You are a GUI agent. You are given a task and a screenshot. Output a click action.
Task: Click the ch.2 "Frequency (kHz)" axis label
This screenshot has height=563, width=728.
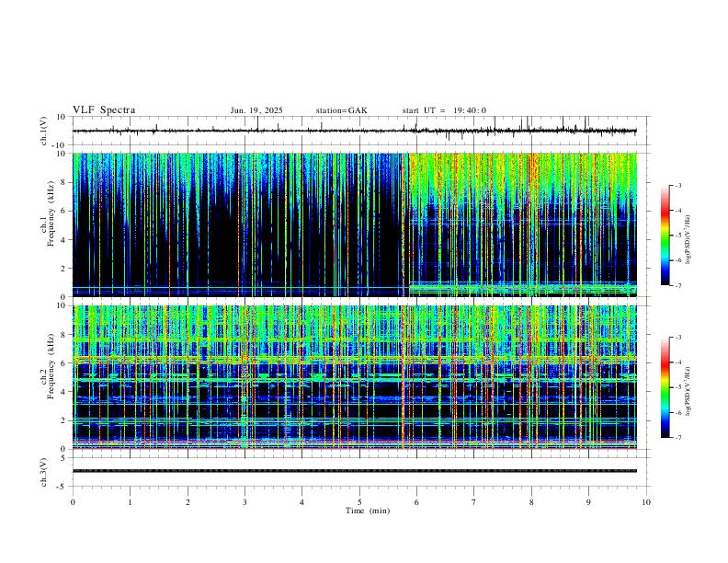click(51, 366)
